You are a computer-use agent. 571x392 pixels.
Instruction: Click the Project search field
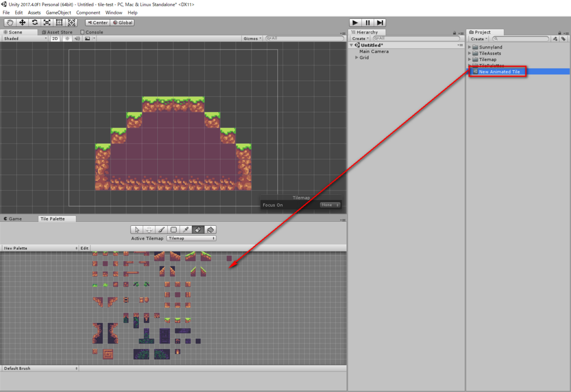coord(520,38)
